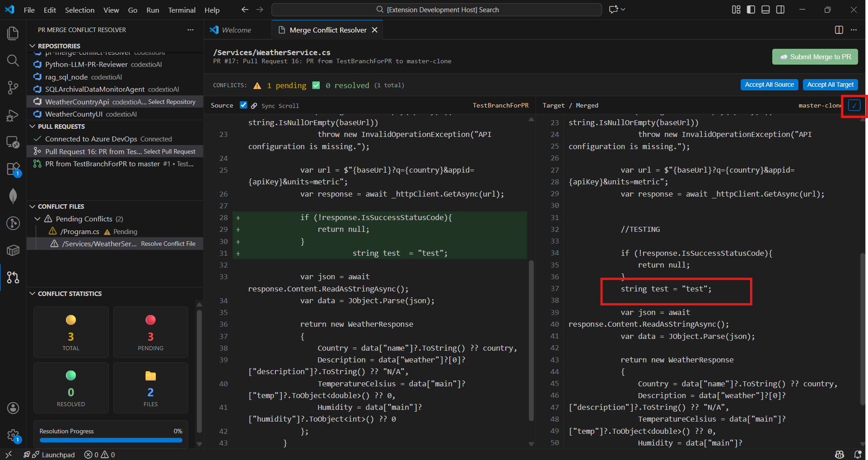Click the green Resolved conflicts card
The image size is (868, 460).
[71, 388]
